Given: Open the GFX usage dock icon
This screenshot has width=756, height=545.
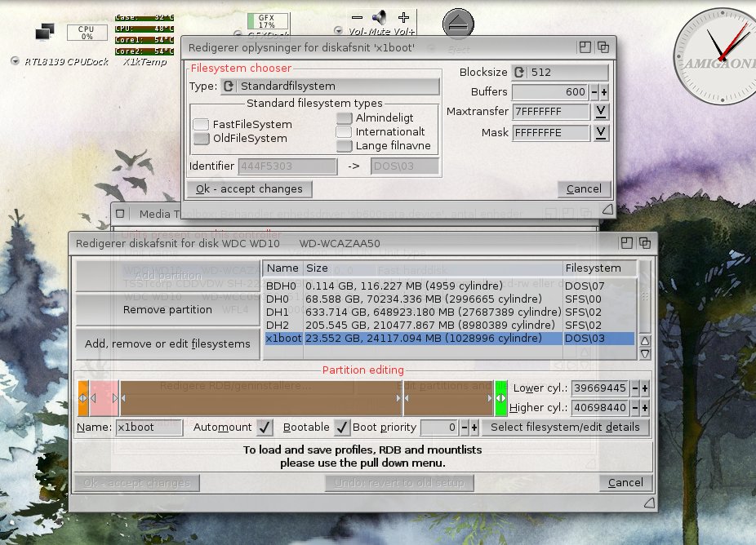Looking at the screenshot, I should tap(266, 21).
